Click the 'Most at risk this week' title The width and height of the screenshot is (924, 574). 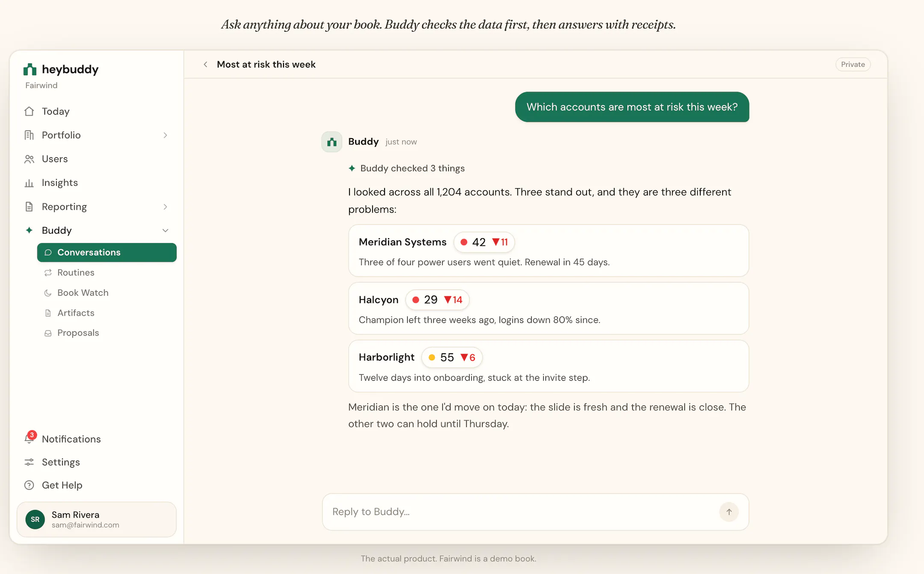(266, 64)
